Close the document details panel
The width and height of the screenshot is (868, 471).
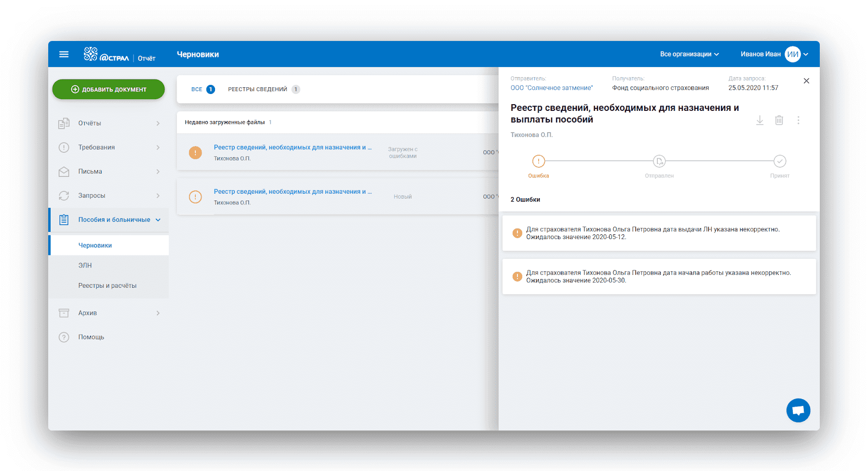(806, 81)
